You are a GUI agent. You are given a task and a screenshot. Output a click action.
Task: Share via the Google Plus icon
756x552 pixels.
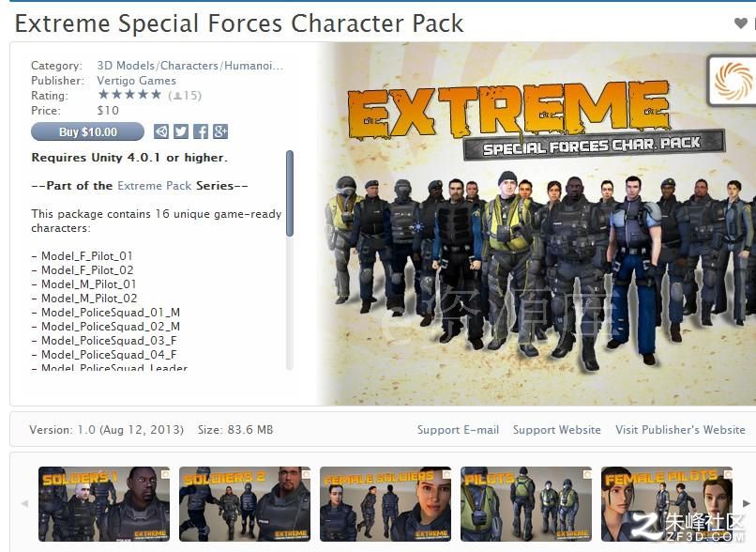point(220,131)
